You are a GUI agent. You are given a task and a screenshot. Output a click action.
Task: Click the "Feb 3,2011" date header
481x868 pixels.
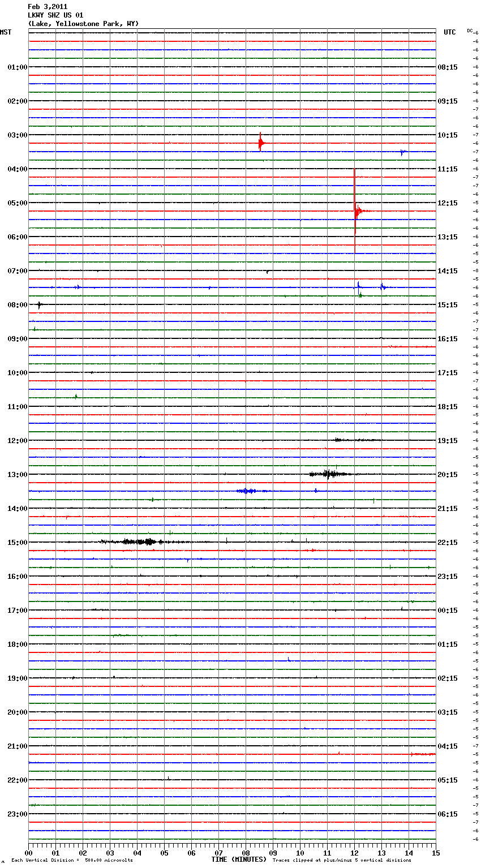[x=48, y=7]
